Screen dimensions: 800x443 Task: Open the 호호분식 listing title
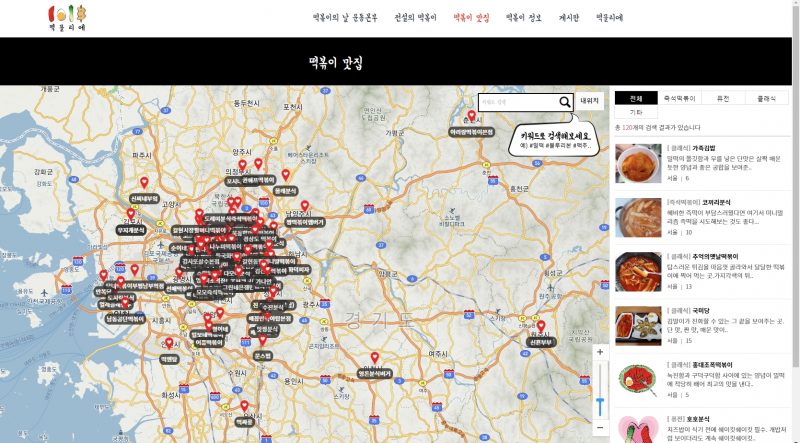698,419
